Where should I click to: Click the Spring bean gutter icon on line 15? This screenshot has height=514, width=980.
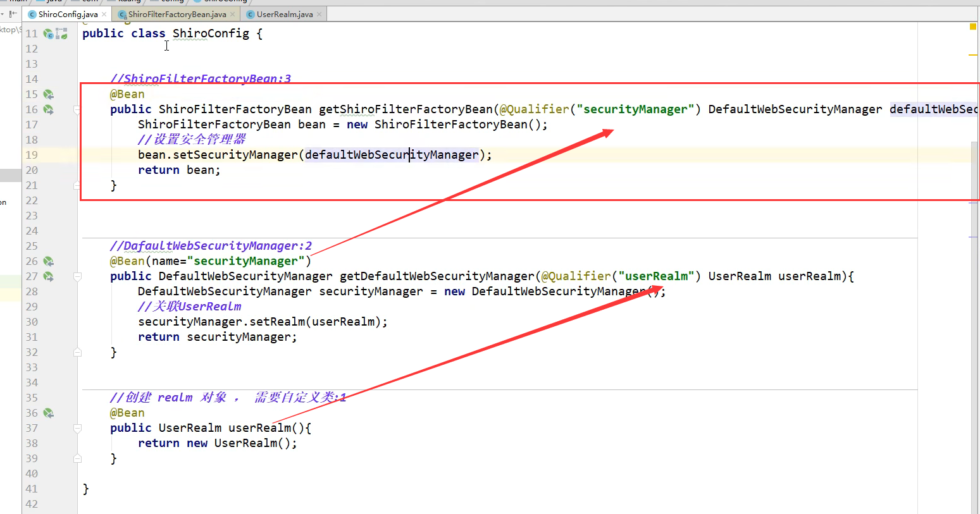[48, 94]
